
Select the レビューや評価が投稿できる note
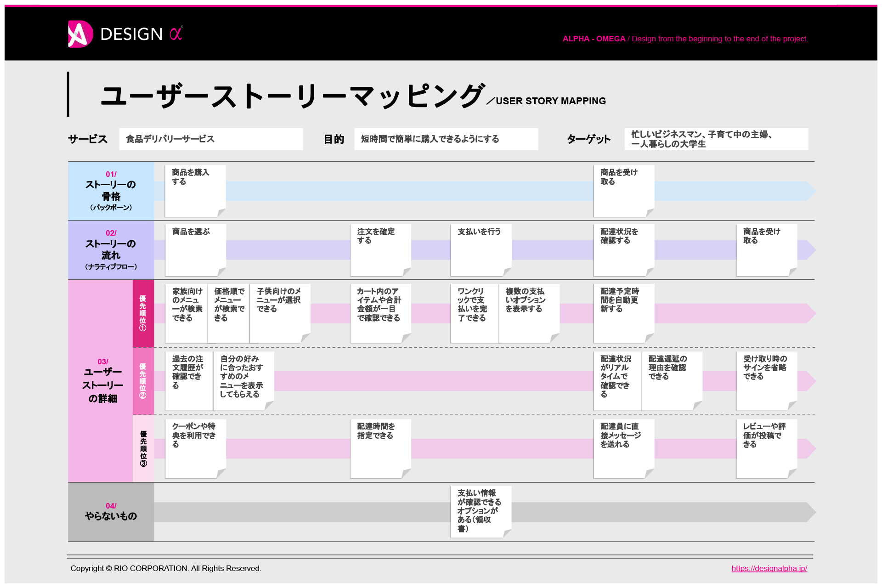[x=767, y=449]
